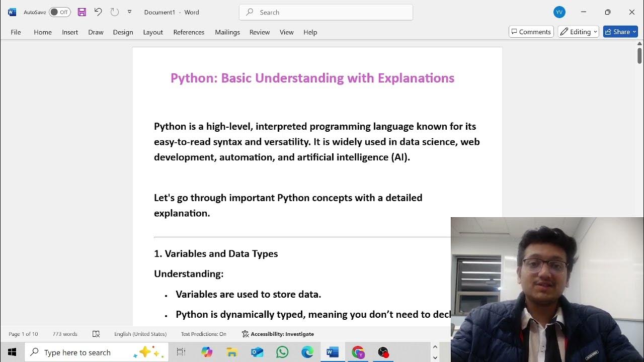Click the Document1 - Word title text

pyautogui.click(x=172, y=12)
